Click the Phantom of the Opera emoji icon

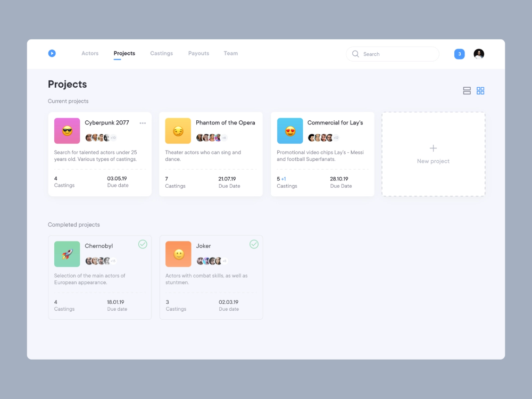click(178, 131)
